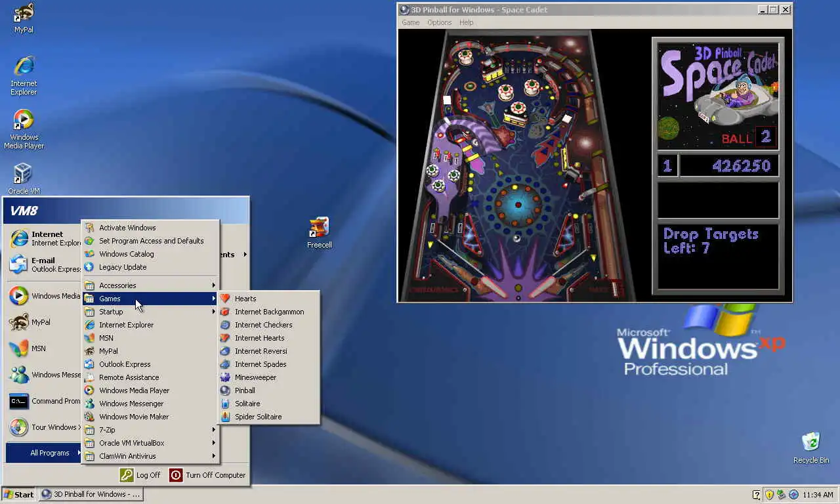Click the Turn Off Computer button
Screen dimensions: 840x504
coord(207,475)
